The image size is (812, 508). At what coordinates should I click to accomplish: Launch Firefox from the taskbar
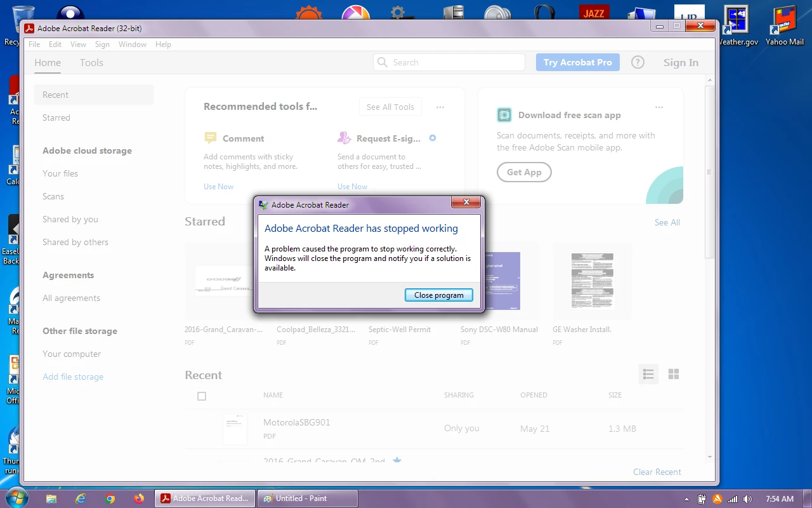139,498
